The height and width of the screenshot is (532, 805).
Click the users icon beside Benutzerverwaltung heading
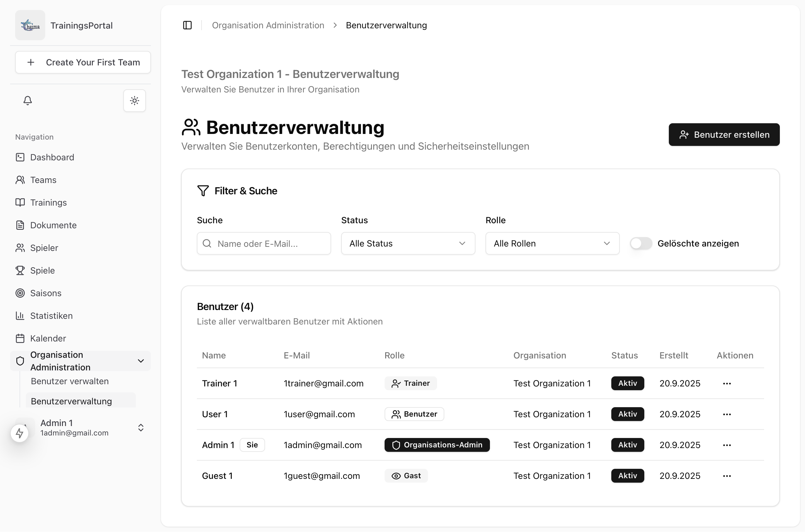point(191,127)
